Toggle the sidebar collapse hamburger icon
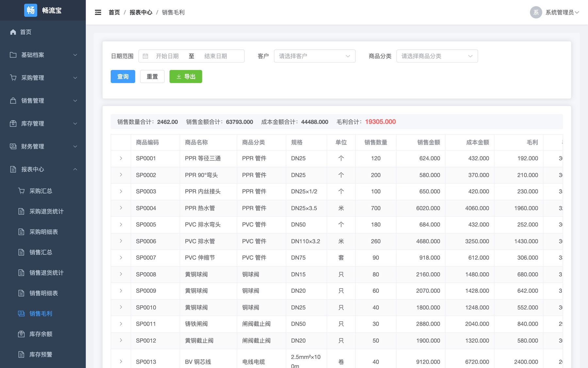 [98, 12]
